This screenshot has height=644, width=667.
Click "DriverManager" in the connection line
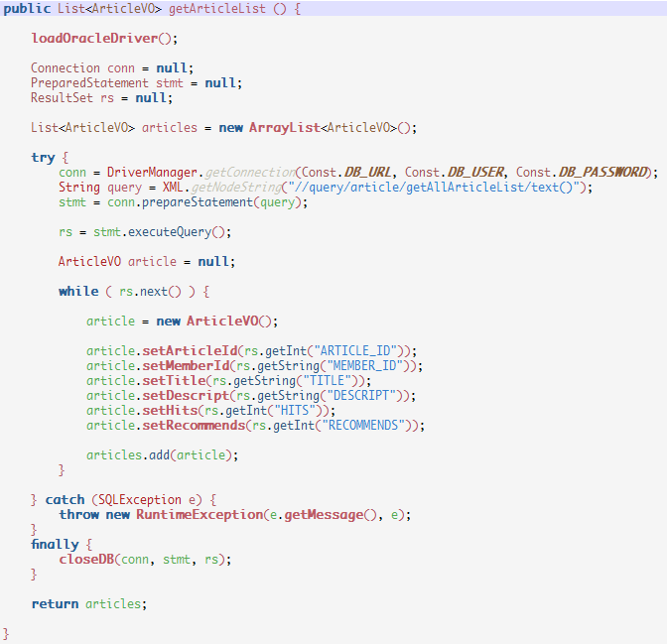(152, 173)
